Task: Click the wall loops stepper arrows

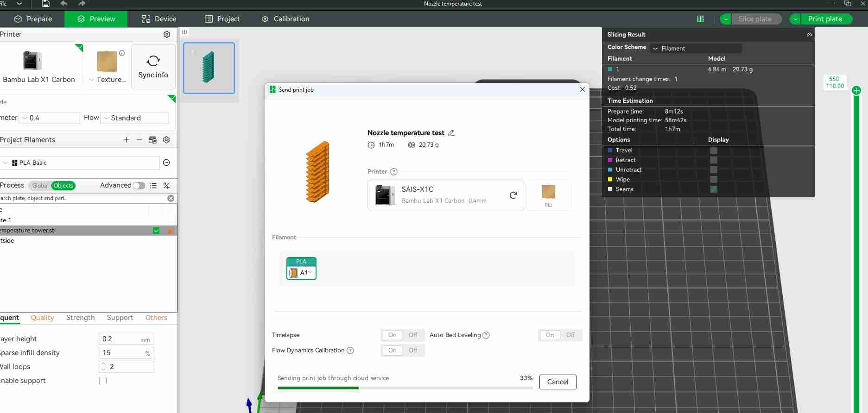Action: [x=103, y=367]
